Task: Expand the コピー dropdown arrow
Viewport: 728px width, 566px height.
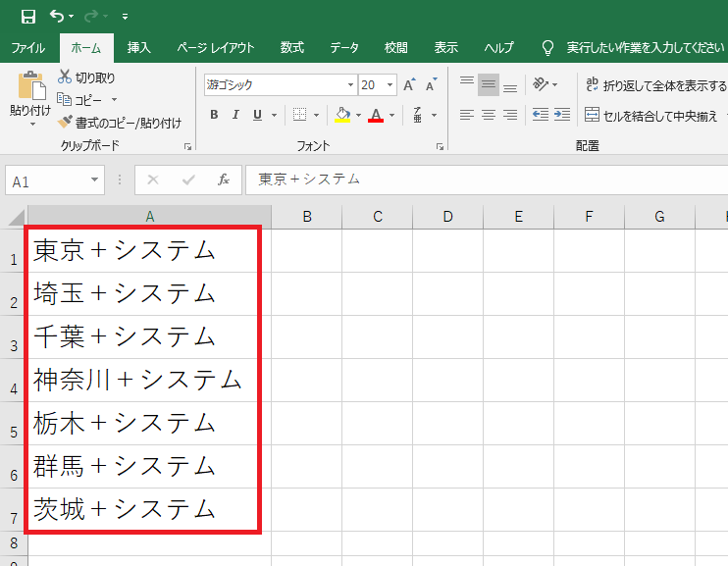Action: [x=114, y=99]
